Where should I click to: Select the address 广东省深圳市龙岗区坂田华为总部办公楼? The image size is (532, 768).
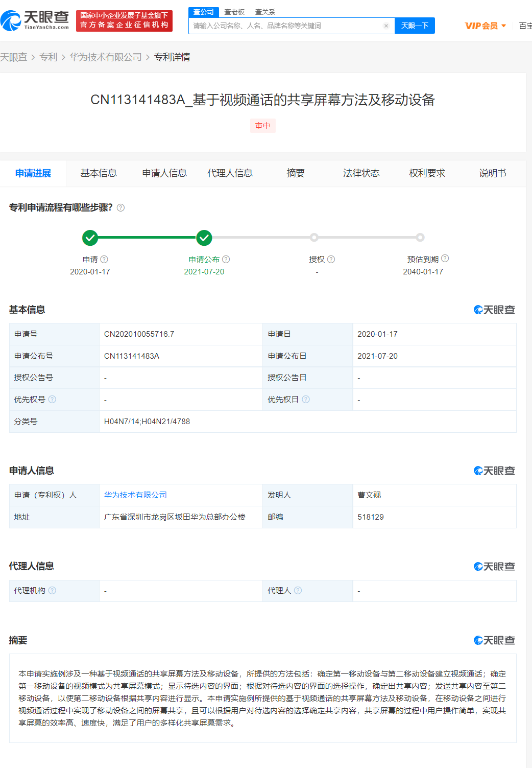175,517
